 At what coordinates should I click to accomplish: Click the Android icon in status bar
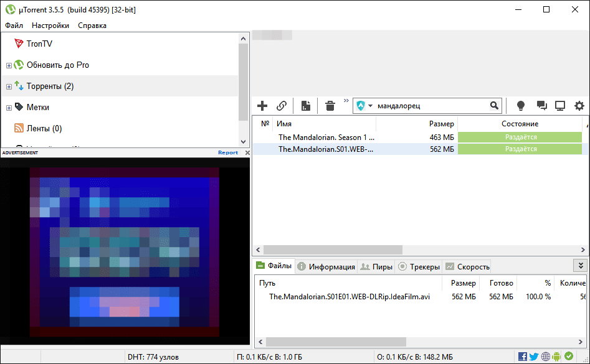tap(557, 357)
